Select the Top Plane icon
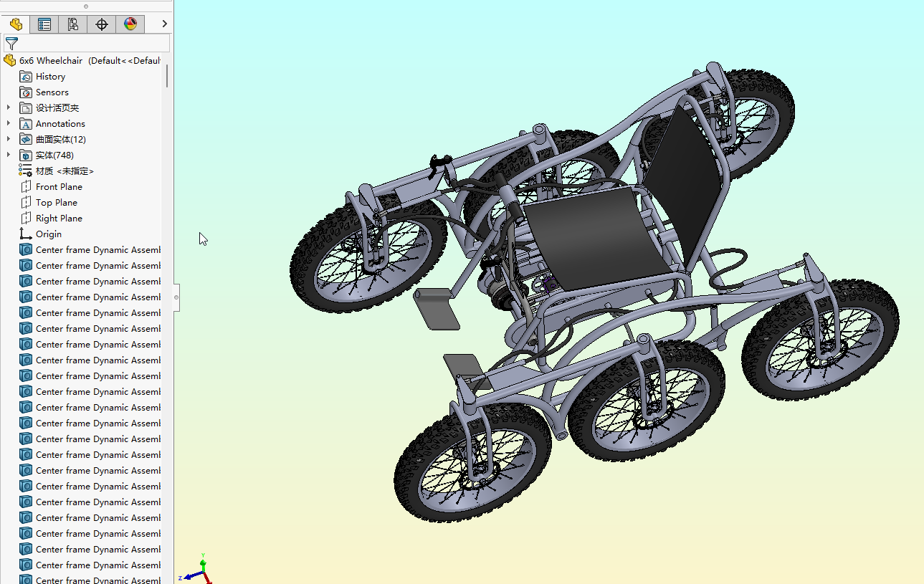This screenshot has height=584, width=924. (x=26, y=203)
